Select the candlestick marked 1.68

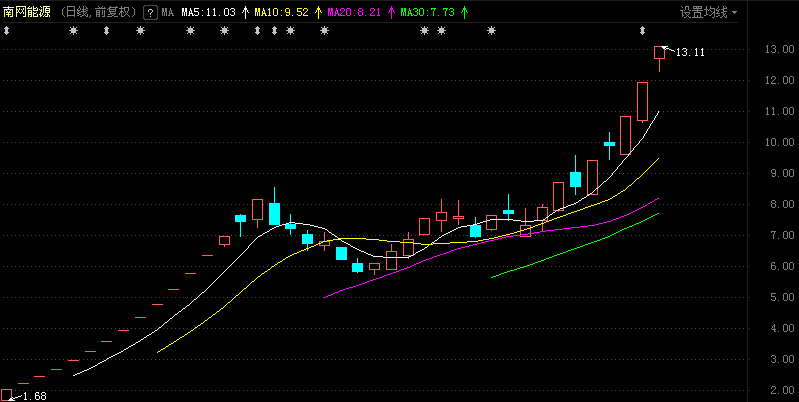coord(6,395)
